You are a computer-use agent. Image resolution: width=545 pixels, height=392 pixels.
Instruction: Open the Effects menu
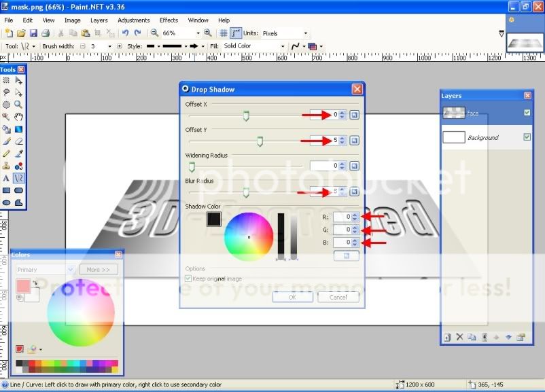(168, 20)
